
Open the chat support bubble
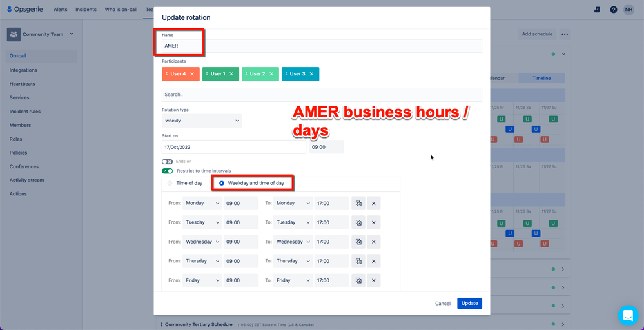(x=628, y=316)
